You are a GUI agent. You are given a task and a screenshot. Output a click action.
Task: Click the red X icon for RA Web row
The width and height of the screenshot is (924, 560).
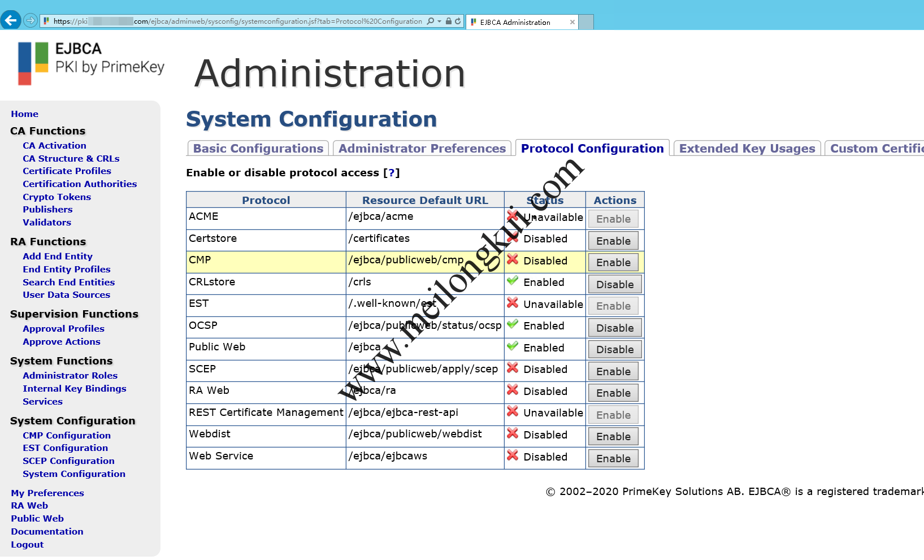[x=513, y=390]
